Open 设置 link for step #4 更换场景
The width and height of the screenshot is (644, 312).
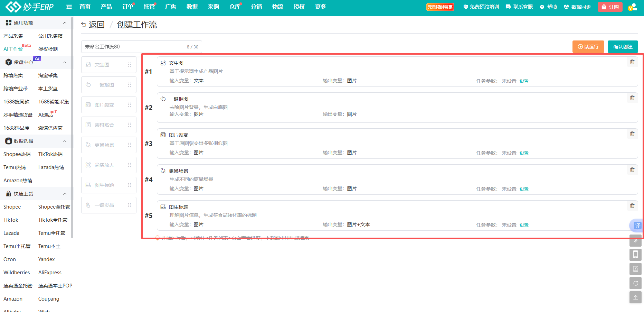pyautogui.click(x=524, y=189)
